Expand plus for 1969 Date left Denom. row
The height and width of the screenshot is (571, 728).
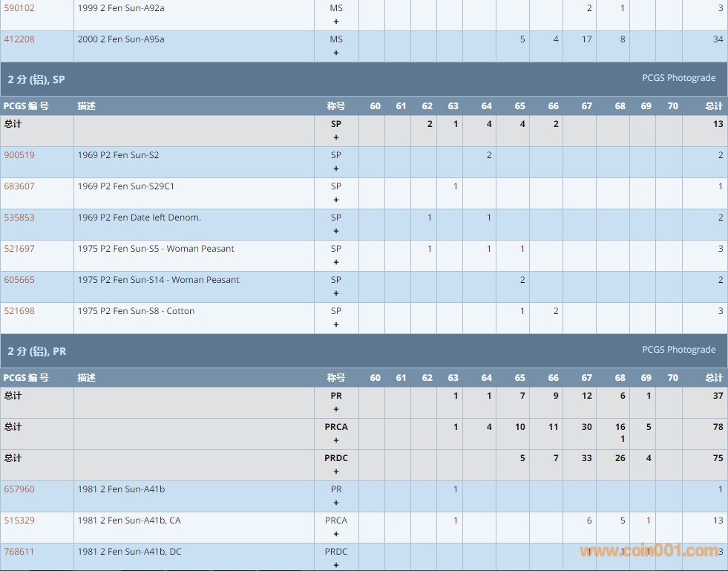pos(336,231)
